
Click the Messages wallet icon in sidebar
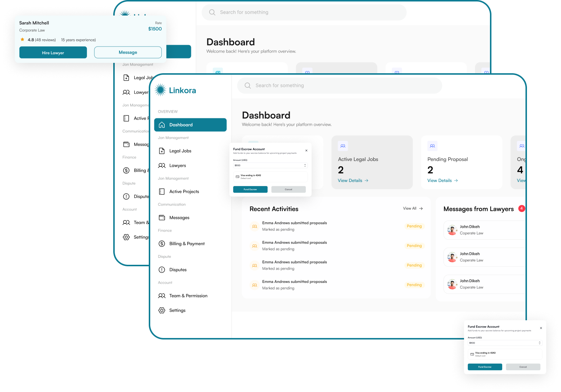point(162,217)
